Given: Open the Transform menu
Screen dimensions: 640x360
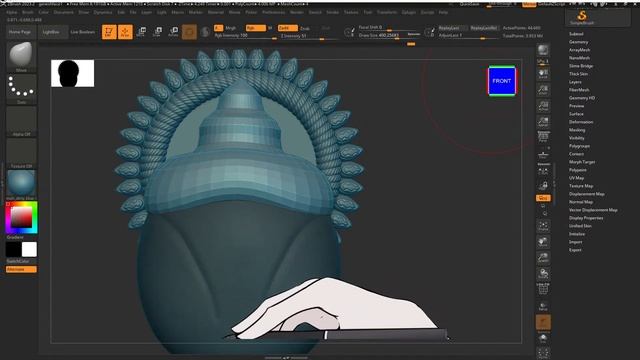Looking at the screenshot, I should (x=387, y=12).
